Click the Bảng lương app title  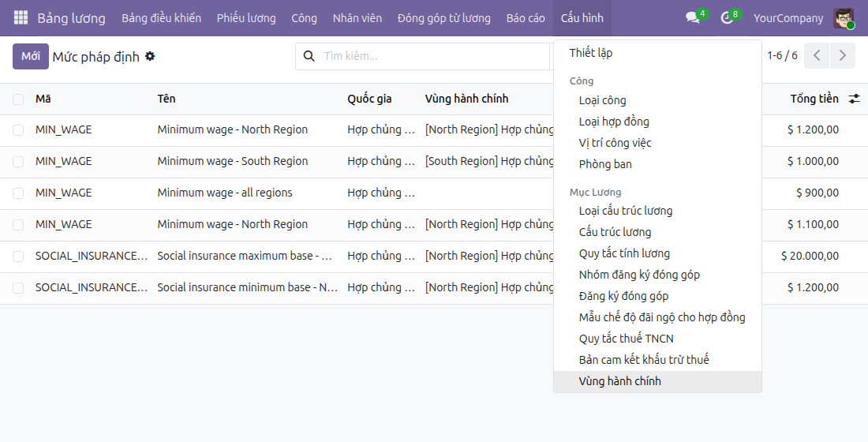[x=71, y=17]
